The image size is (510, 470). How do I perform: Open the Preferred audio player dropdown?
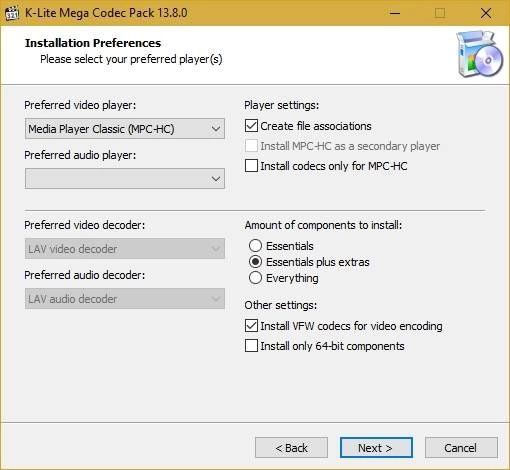coord(125,179)
